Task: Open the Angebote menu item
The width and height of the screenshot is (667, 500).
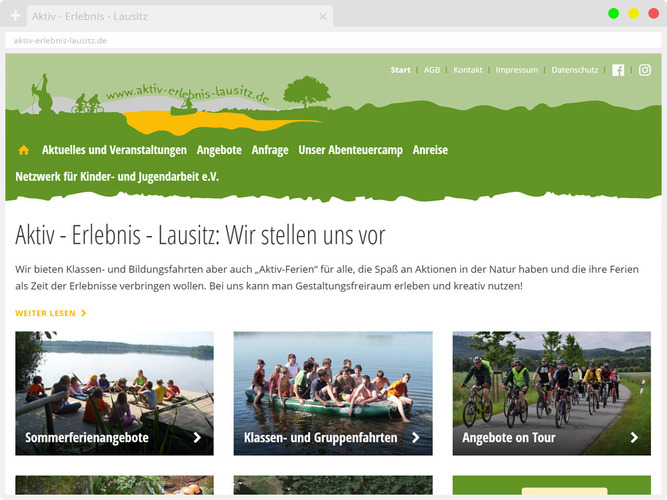Action: pyautogui.click(x=219, y=150)
